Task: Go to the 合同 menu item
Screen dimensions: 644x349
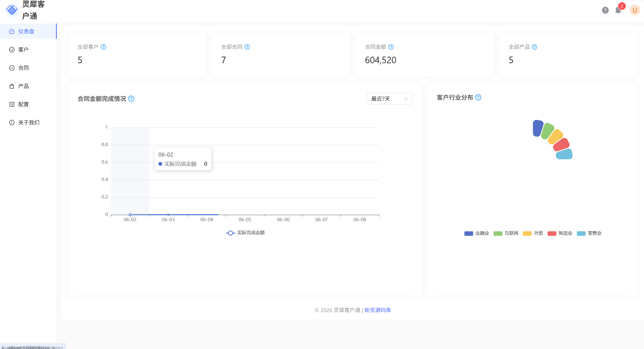Action: click(x=28, y=68)
